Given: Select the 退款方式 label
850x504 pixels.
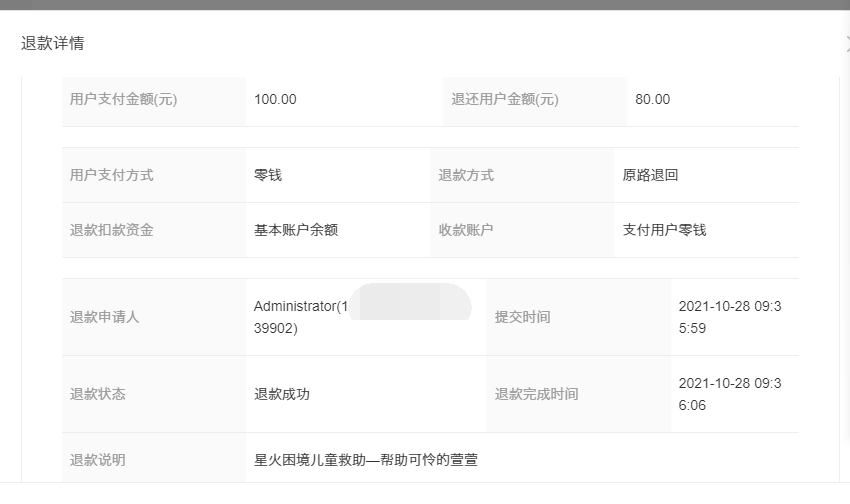Looking at the screenshot, I should click(466, 175).
